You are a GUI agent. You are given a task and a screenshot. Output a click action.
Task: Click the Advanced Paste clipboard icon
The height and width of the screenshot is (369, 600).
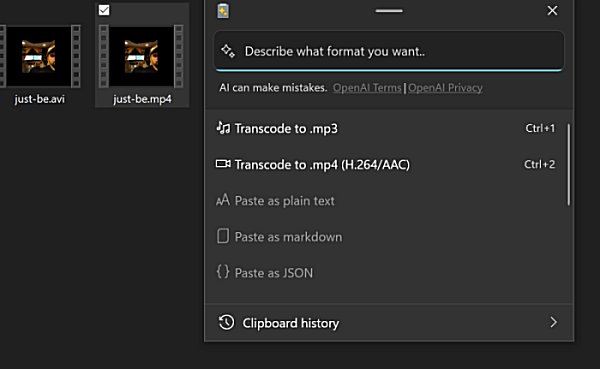[x=223, y=11]
